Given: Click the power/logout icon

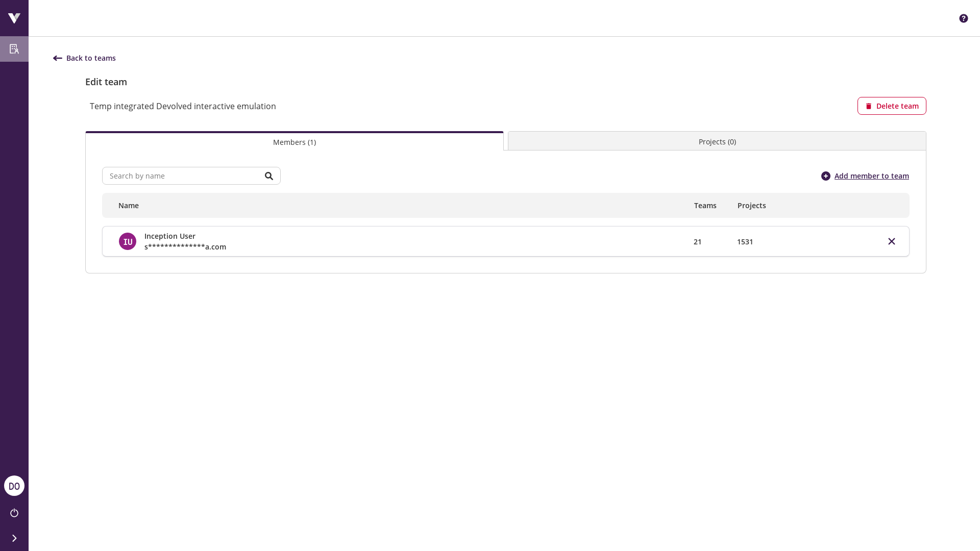Looking at the screenshot, I should 14,513.
